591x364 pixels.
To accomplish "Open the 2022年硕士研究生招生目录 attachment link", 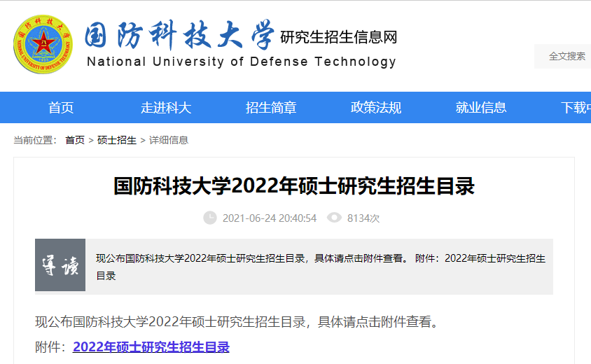I will (151, 347).
